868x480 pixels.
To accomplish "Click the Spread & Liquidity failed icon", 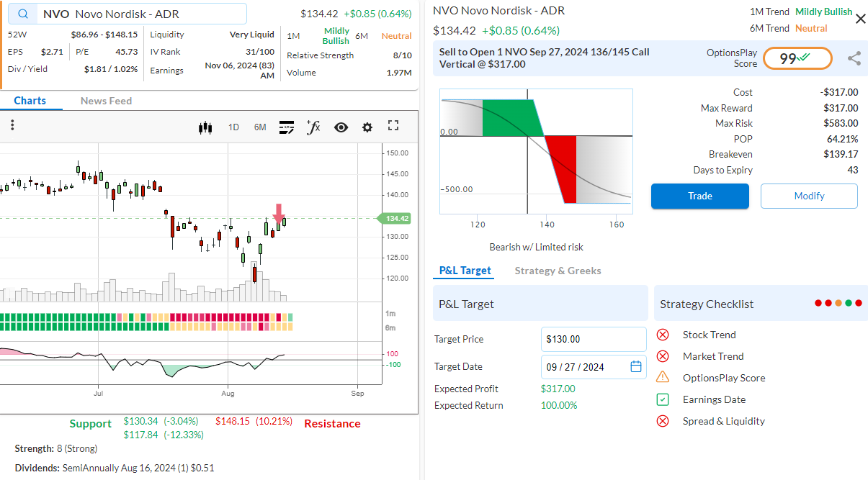I will (663, 421).
